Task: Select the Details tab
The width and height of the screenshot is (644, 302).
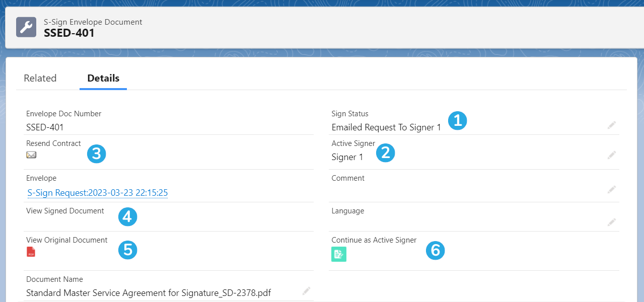Action: pos(103,78)
